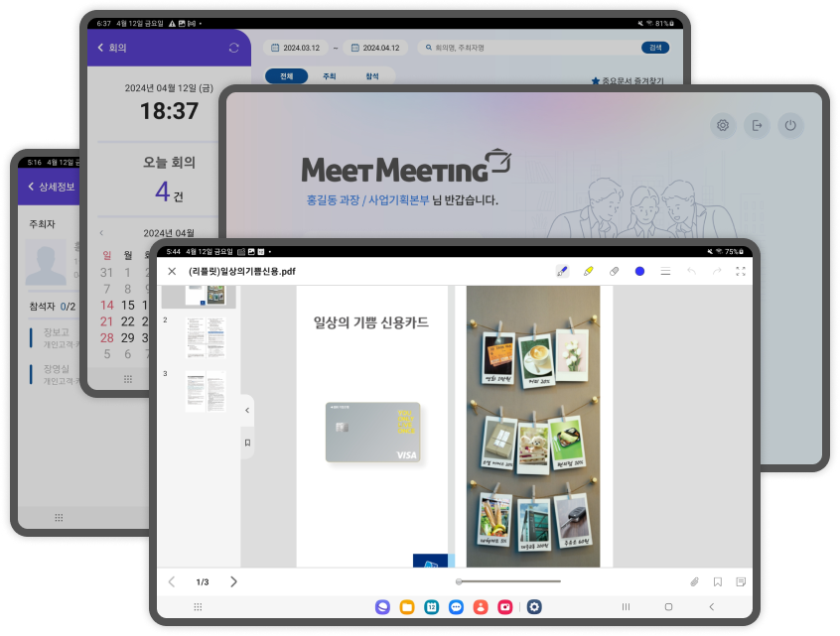Open the blue pen color swatch
Image resolution: width=840 pixels, height=636 pixels.
(x=639, y=272)
